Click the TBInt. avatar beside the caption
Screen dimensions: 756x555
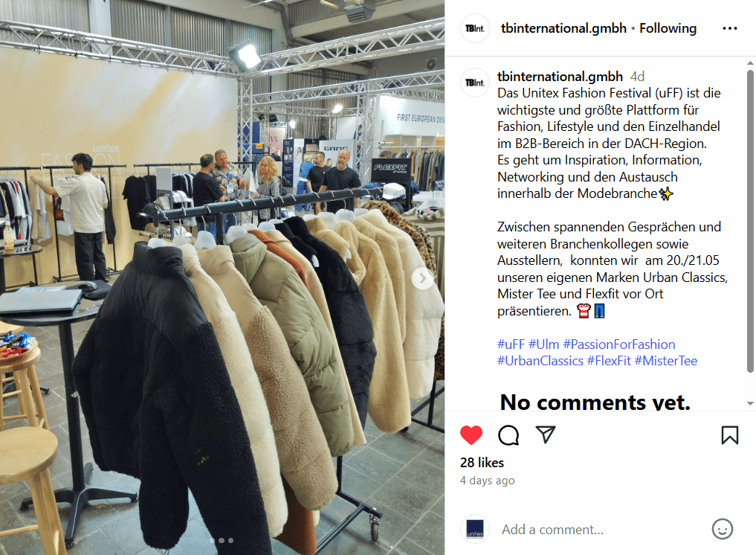click(475, 83)
